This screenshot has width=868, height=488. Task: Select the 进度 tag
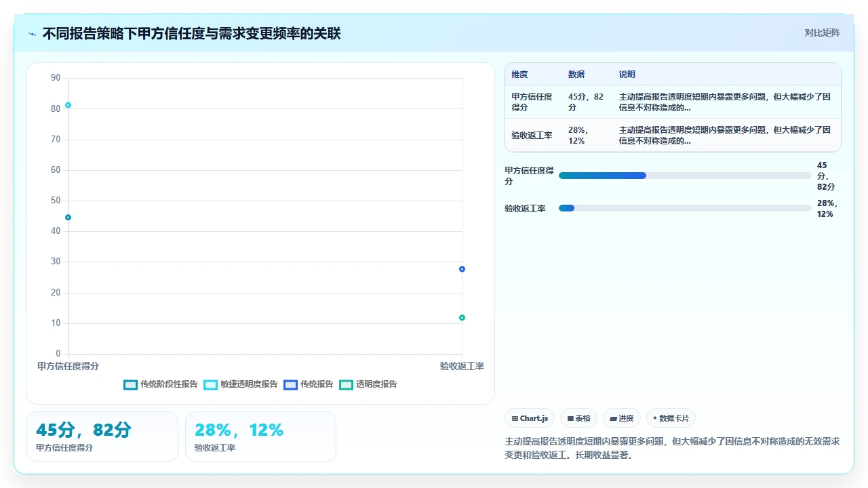[x=622, y=418]
